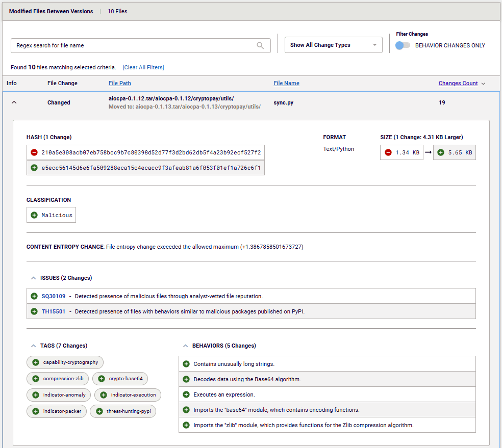Click plus icon on indicator-packer tag
This screenshot has height=448, width=502.
point(36,411)
